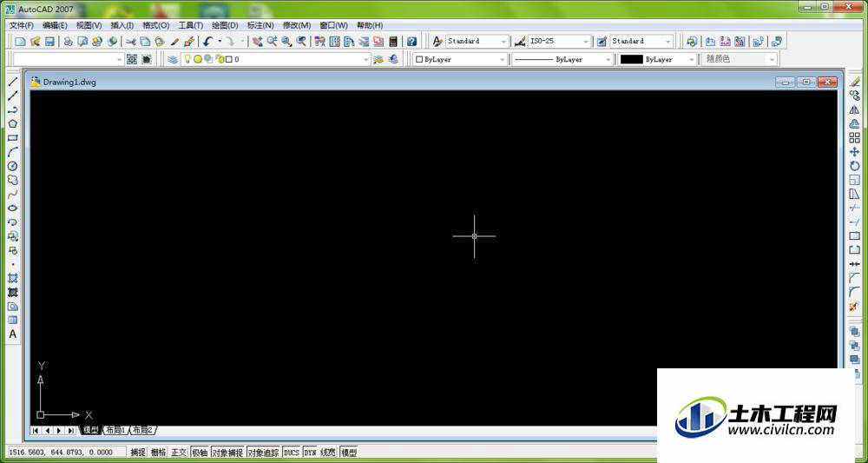Click the Save disk icon
868x463 pixels.
tap(49, 42)
